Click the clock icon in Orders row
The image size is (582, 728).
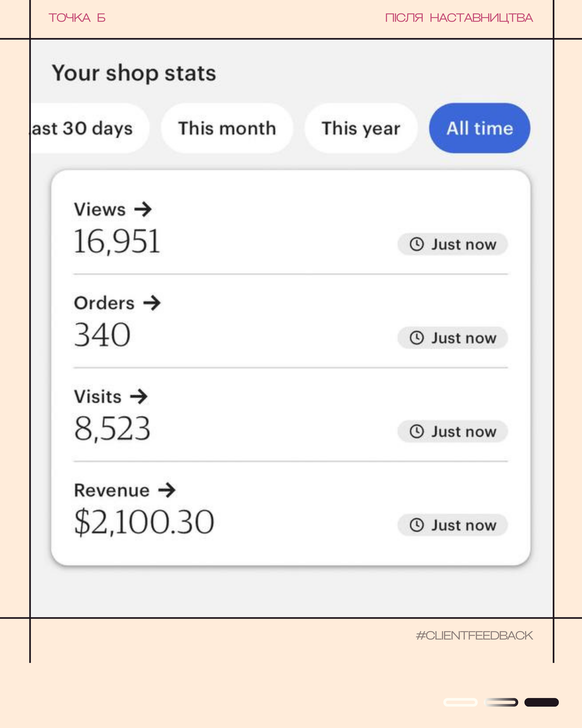point(417,338)
